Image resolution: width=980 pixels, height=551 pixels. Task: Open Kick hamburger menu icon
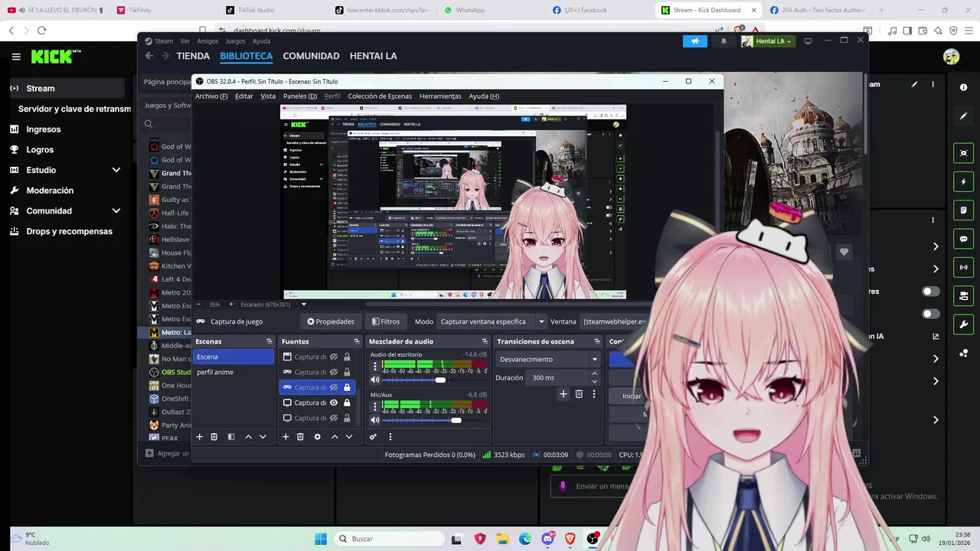click(16, 57)
